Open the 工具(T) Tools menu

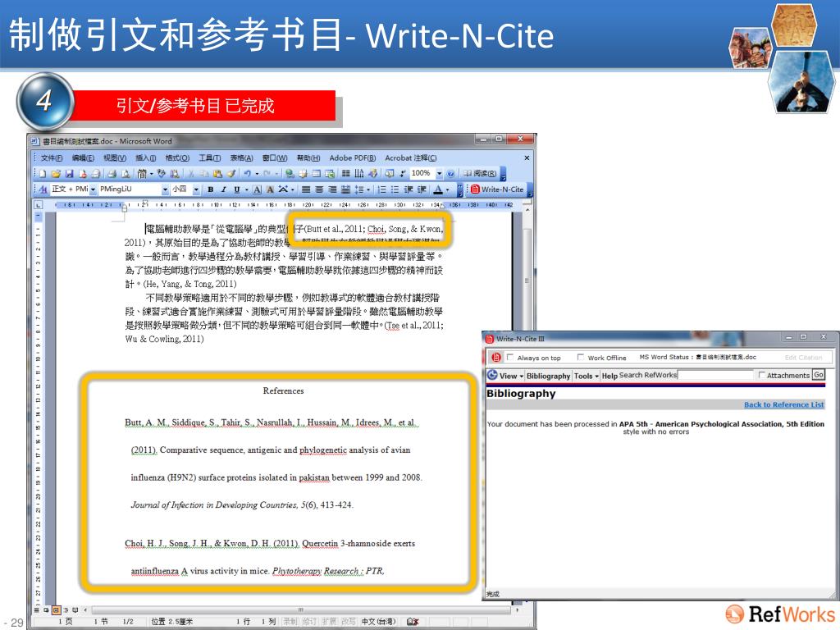209,158
